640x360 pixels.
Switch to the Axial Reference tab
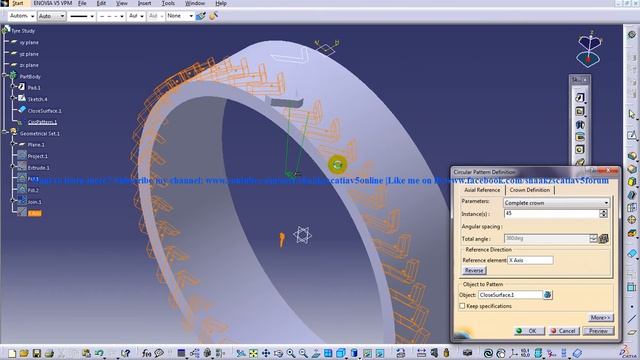coord(482,190)
